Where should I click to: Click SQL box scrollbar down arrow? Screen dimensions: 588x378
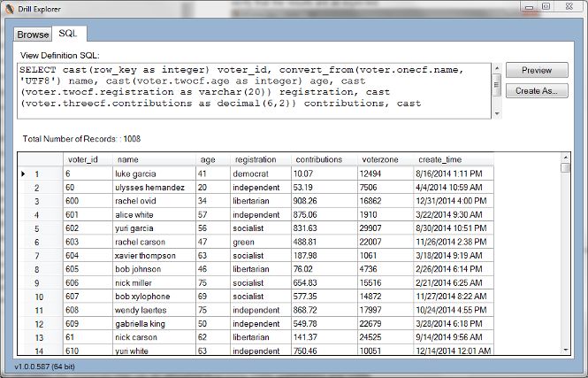(x=497, y=113)
